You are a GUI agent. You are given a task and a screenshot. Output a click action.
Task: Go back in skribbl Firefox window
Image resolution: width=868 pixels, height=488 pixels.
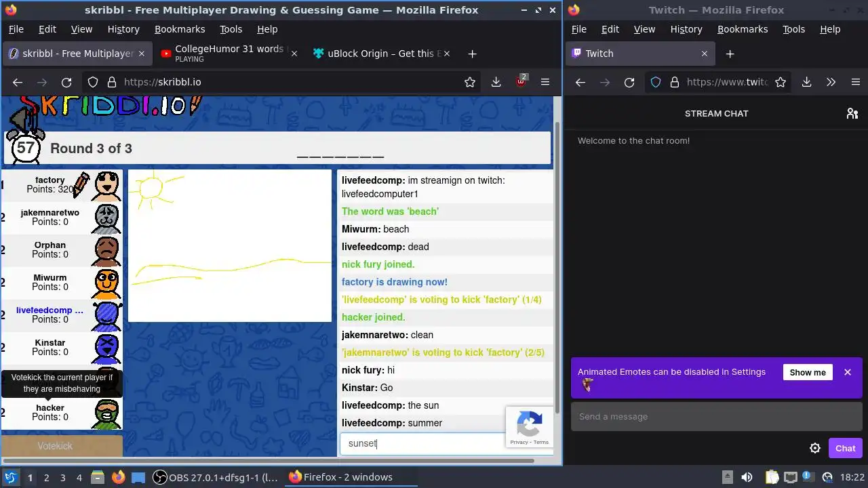tap(18, 82)
